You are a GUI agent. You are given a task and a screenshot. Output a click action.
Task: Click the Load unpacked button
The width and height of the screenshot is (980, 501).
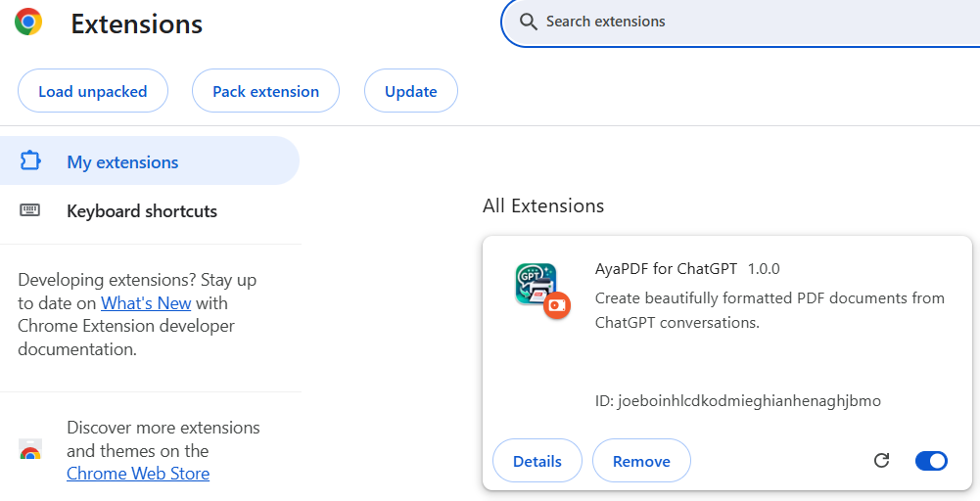(92, 91)
